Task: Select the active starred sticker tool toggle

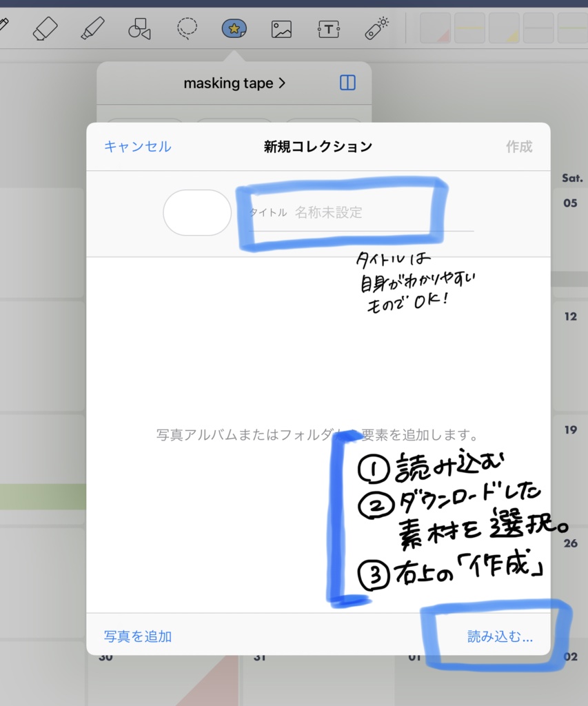Action: [x=234, y=28]
